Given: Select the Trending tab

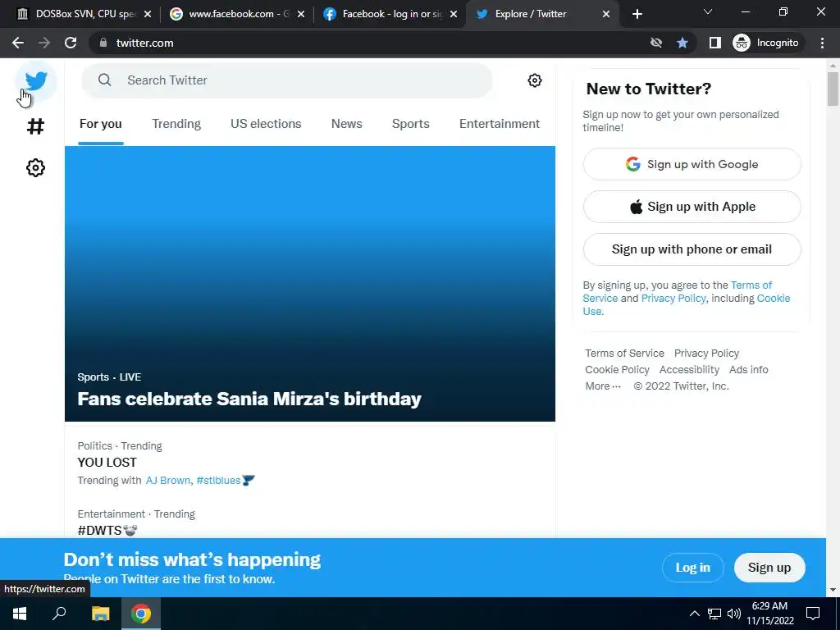Looking at the screenshot, I should click(x=176, y=124).
